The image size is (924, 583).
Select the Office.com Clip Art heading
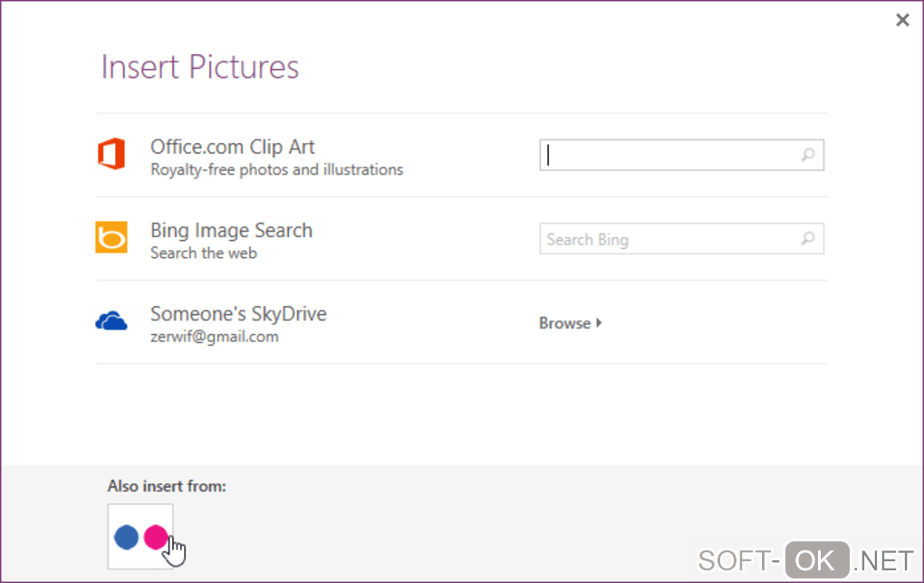233,147
